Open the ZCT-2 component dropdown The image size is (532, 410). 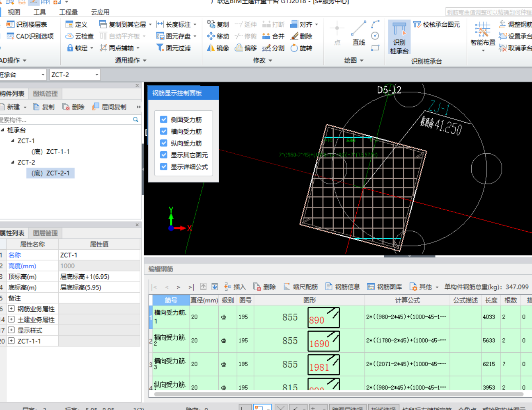pyautogui.click(x=97, y=75)
